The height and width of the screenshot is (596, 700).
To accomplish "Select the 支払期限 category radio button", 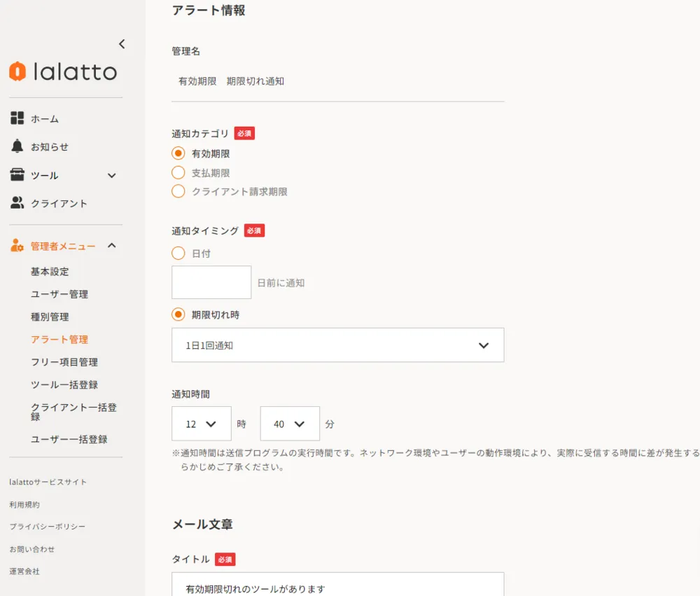I will point(178,172).
